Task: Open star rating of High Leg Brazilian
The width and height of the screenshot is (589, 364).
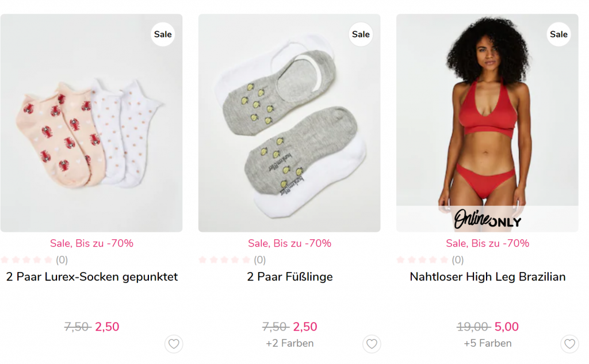Action: pos(423,260)
